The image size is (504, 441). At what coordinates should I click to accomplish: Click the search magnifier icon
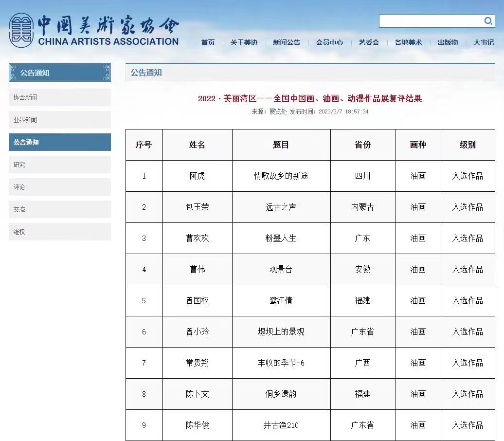488,21
